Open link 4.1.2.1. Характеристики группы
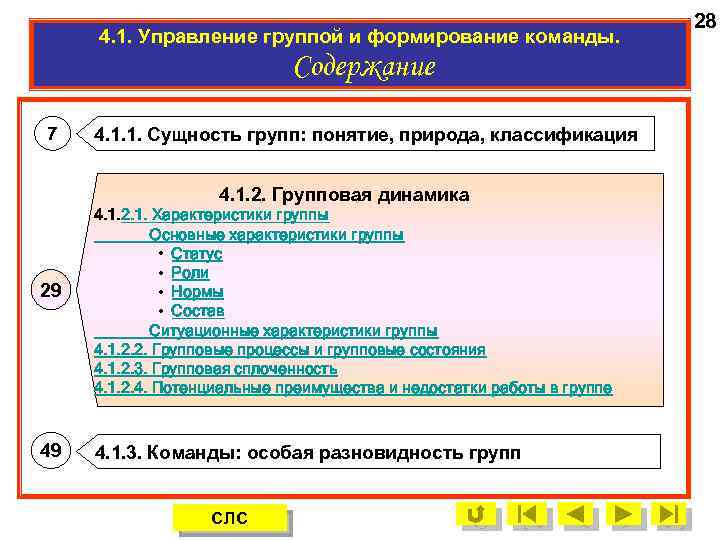The width and height of the screenshot is (720, 540). [211, 215]
